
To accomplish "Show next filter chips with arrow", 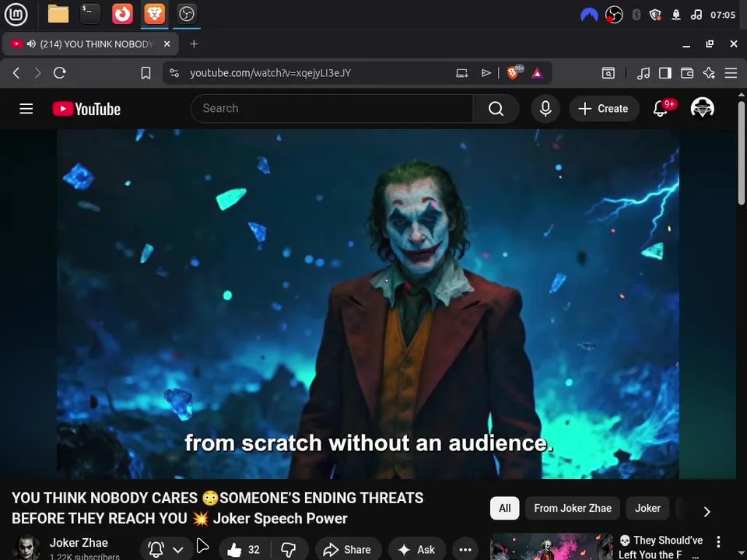I will (x=707, y=512).
